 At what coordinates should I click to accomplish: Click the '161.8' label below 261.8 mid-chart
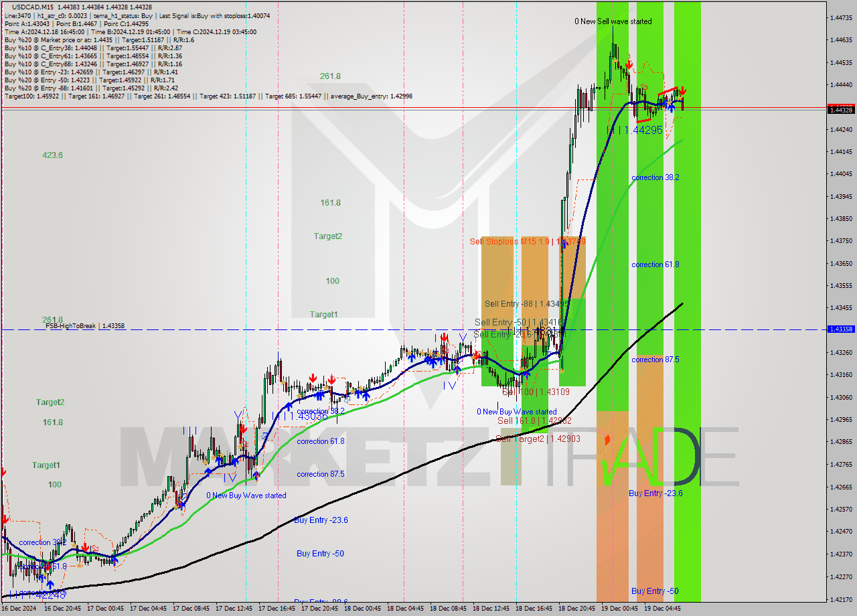pyautogui.click(x=331, y=203)
